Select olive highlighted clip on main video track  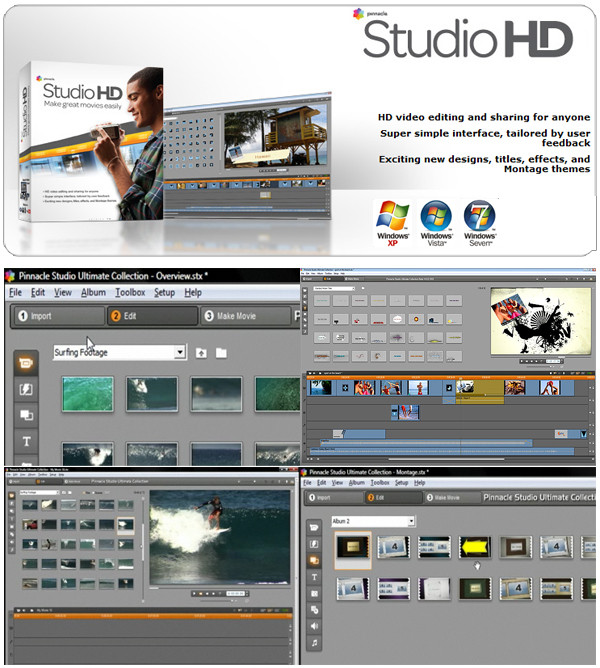click(480, 388)
